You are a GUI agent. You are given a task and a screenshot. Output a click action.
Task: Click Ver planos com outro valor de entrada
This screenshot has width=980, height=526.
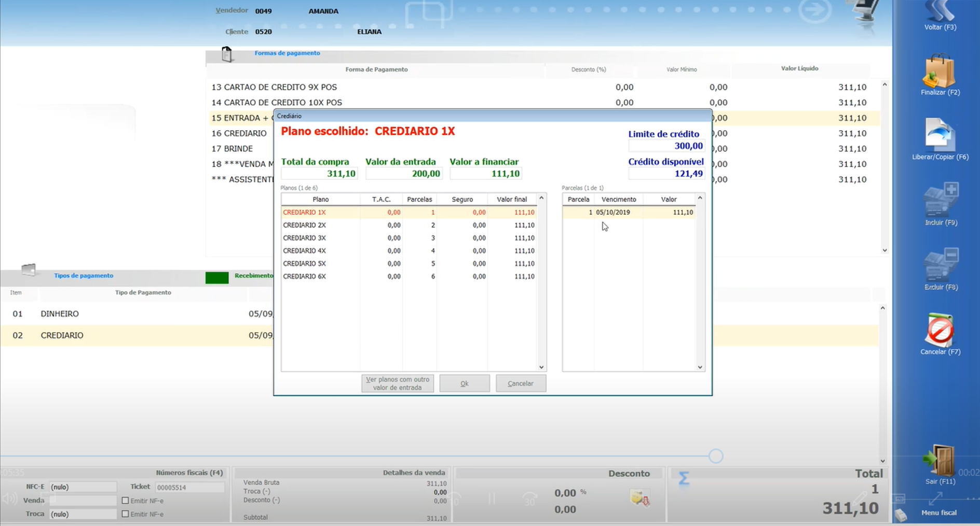coord(398,383)
